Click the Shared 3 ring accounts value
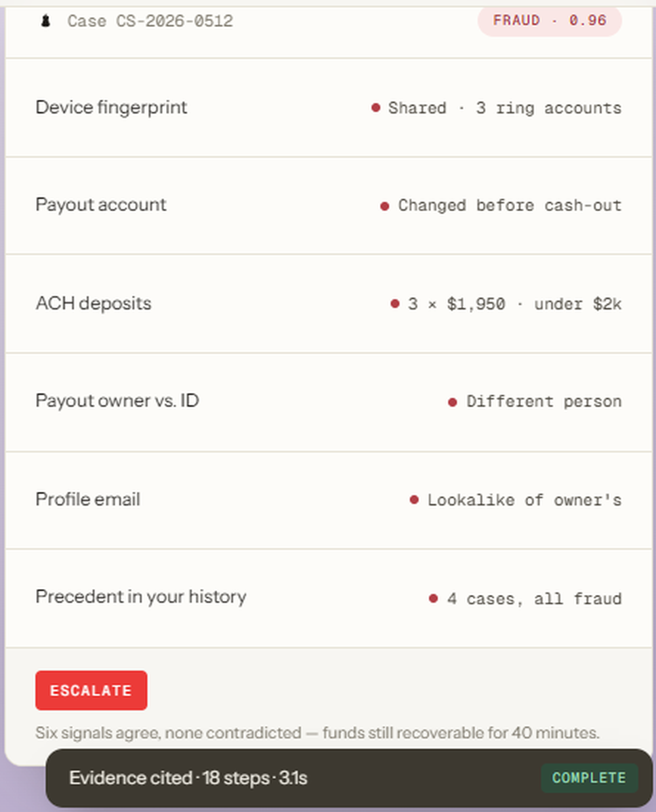 pyautogui.click(x=504, y=108)
